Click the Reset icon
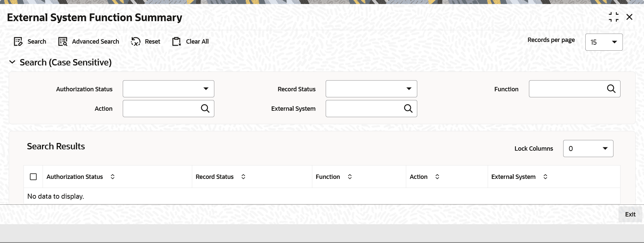The width and height of the screenshot is (644, 243). (136, 42)
